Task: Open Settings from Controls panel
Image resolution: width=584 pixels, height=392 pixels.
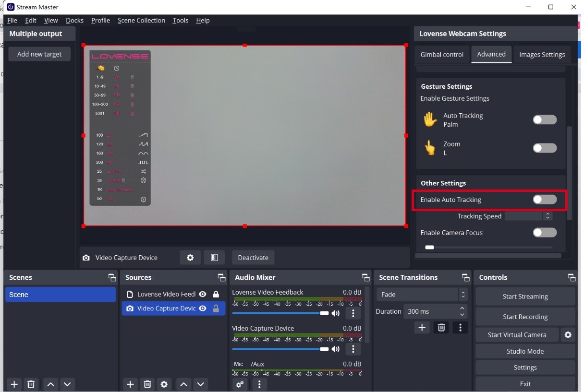Action: click(x=525, y=368)
